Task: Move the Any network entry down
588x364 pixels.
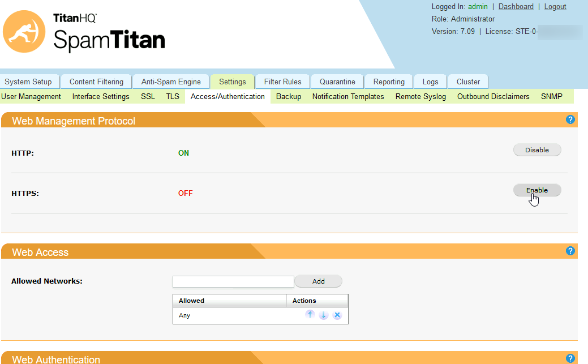Action: pos(323,315)
